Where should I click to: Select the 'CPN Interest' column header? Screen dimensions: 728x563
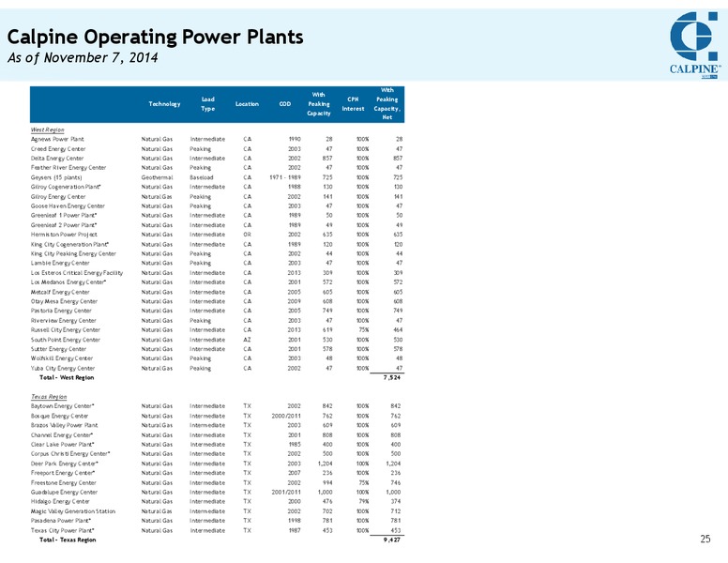pos(353,104)
